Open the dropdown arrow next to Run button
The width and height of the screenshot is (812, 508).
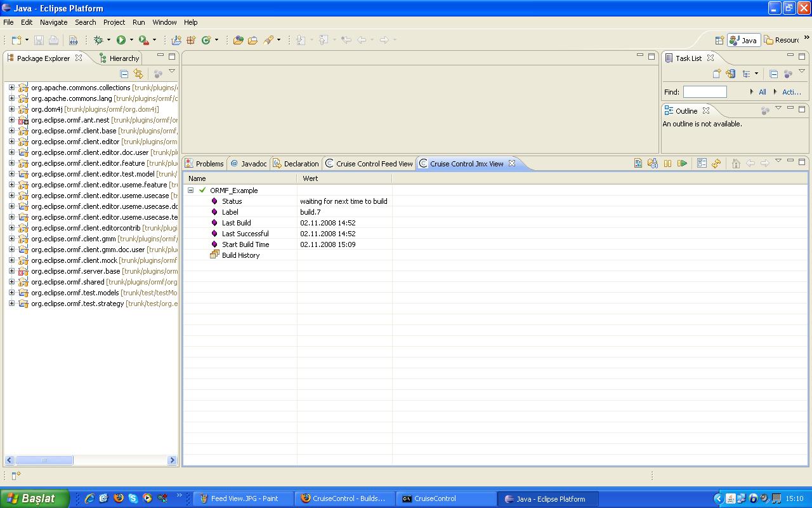[x=131, y=40]
